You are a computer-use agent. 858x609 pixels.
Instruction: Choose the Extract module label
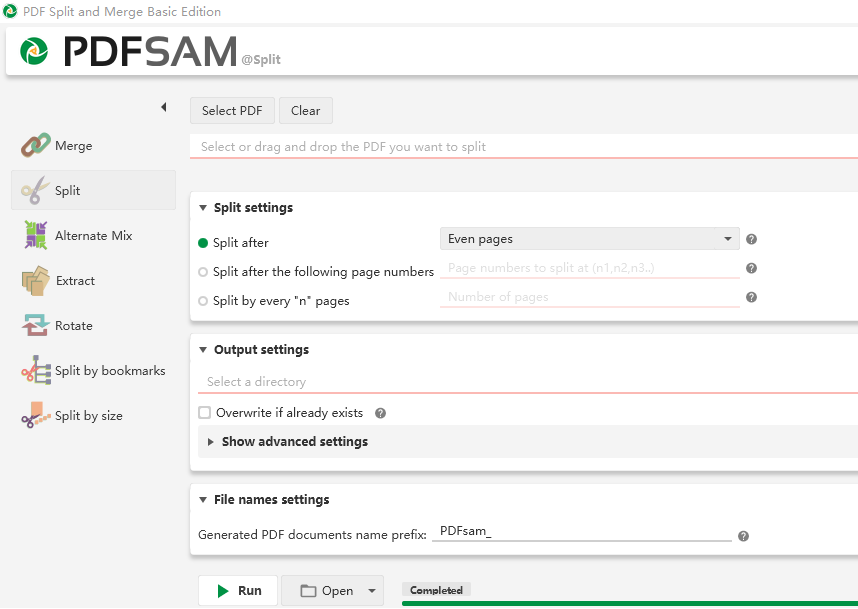[x=76, y=281]
